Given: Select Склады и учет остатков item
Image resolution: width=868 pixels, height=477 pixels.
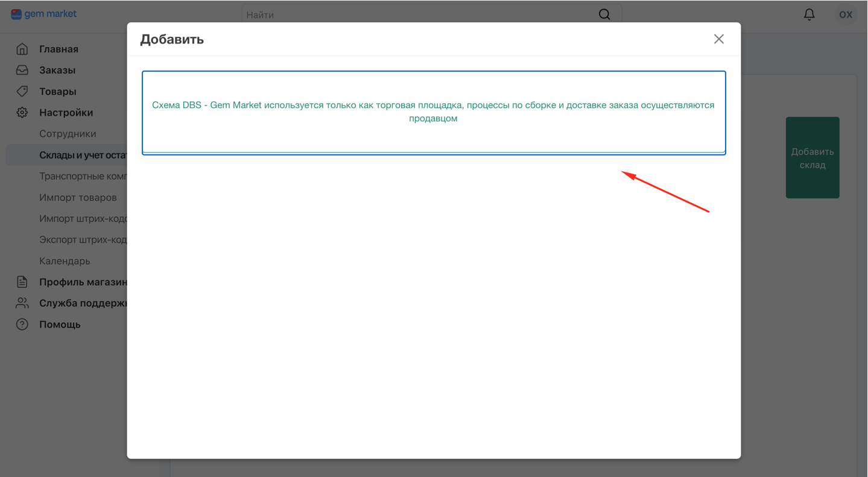Looking at the screenshot, I should point(66,155).
